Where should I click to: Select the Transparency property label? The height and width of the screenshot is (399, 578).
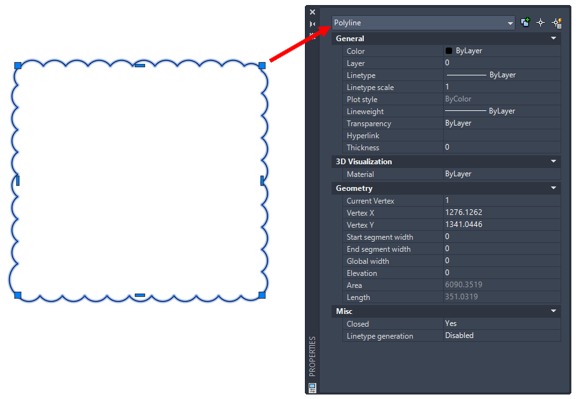[x=369, y=124]
